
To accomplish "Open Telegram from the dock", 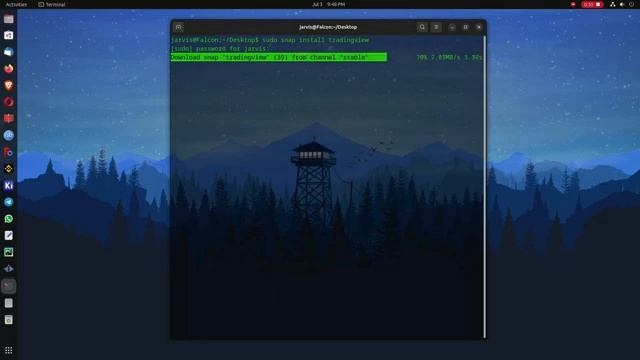I will pos(9,202).
